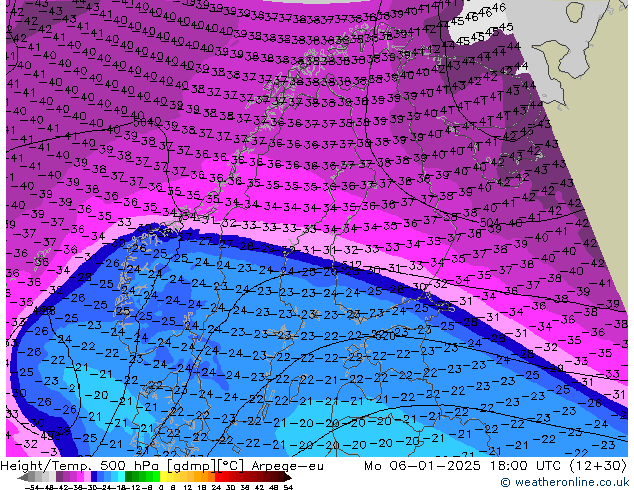
Task: Click the date 'Mo 06-01-2025' text
Action: (x=423, y=466)
